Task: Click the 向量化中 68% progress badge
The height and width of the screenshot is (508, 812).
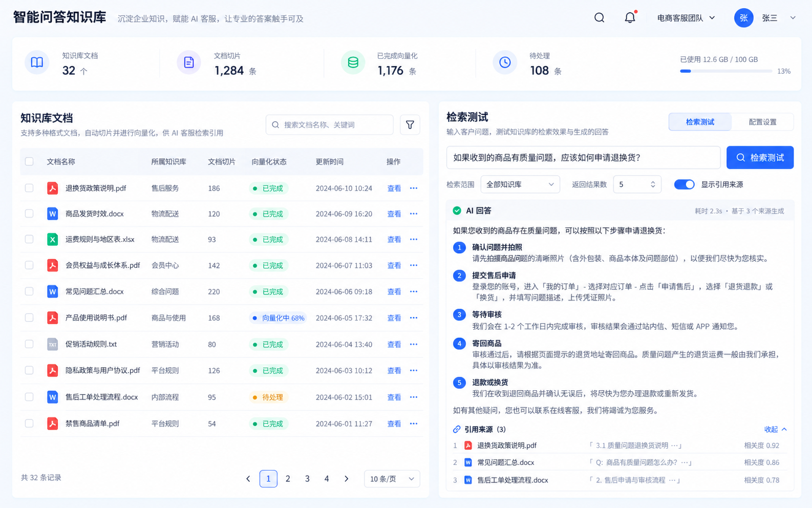Action: (278, 318)
